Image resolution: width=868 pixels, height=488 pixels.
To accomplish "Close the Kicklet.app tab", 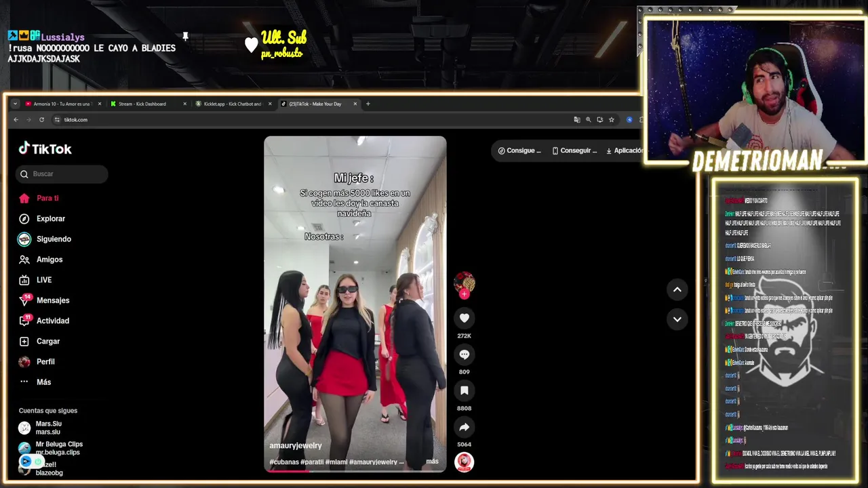I will pyautogui.click(x=270, y=104).
